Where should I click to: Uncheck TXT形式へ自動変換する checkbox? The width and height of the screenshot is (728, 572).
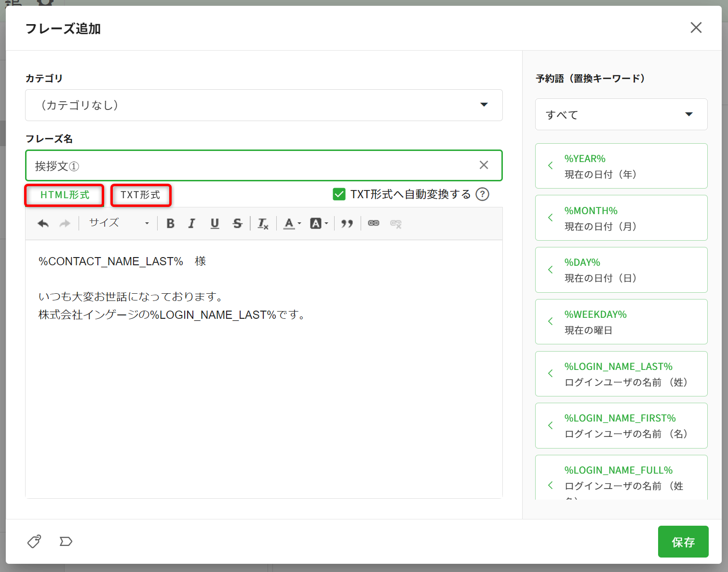339,194
